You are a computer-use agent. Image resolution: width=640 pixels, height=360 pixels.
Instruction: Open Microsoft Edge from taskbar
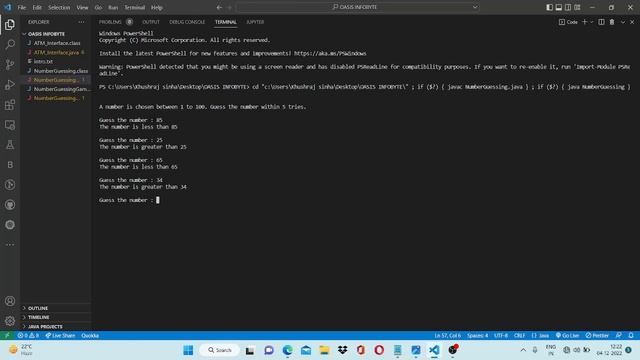(x=287, y=350)
